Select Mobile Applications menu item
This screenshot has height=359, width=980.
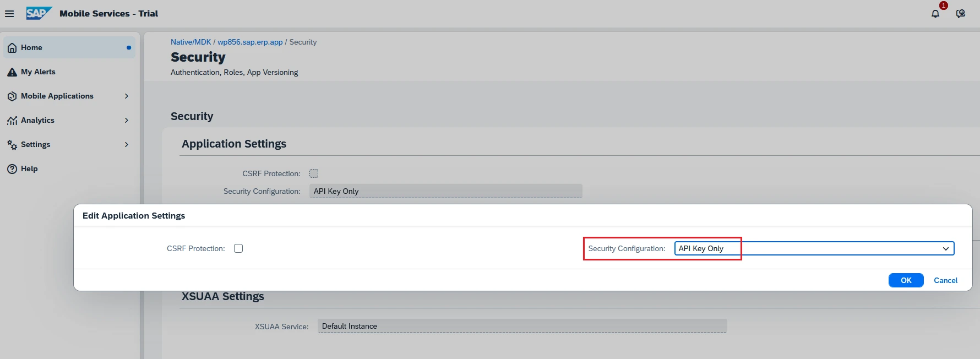69,96
